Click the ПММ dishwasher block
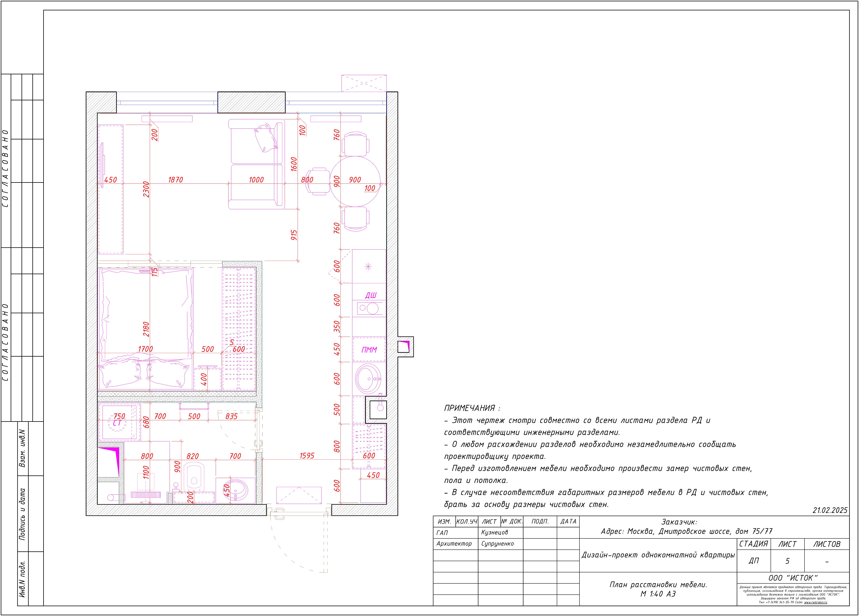 point(369,350)
